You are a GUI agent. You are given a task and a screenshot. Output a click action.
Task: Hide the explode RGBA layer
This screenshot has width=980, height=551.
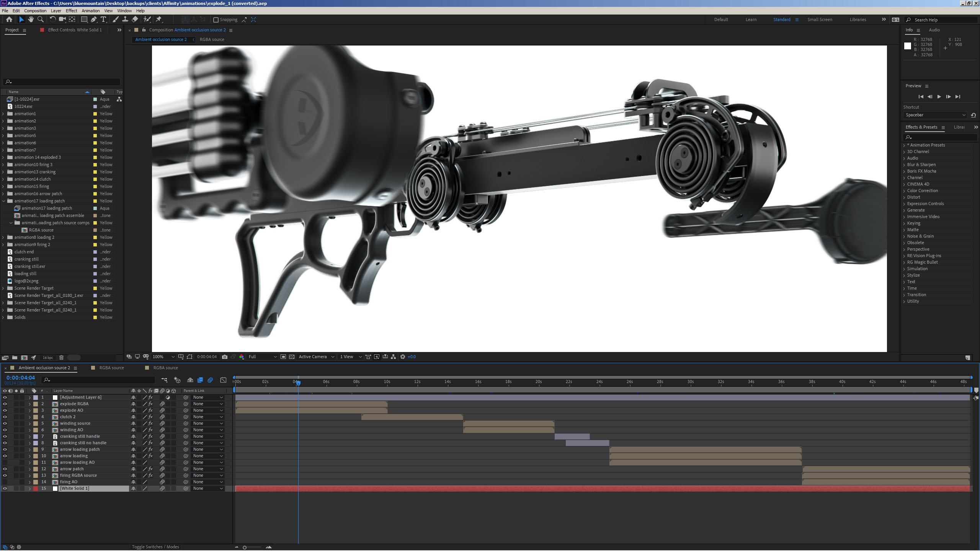point(5,404)
